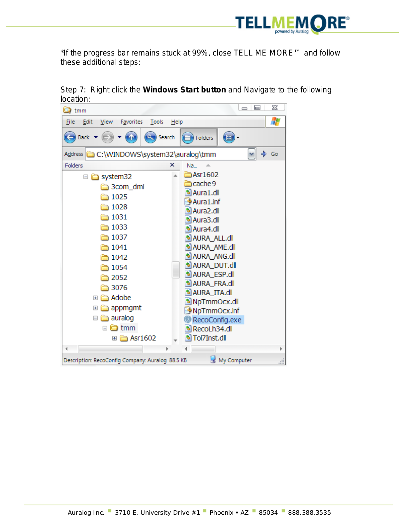The image size is (411, 532).
Task: Select the NpTmmOcx.dll file icon
Action: 188,302
